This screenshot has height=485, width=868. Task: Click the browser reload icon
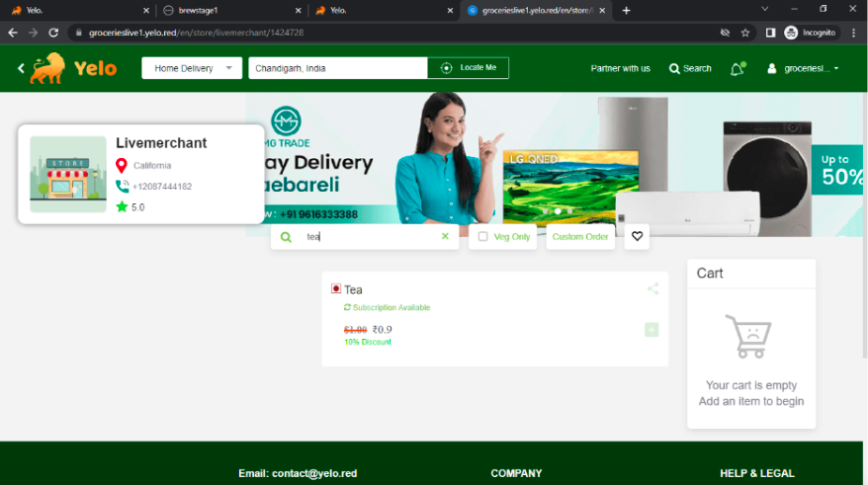coord(53,33)
